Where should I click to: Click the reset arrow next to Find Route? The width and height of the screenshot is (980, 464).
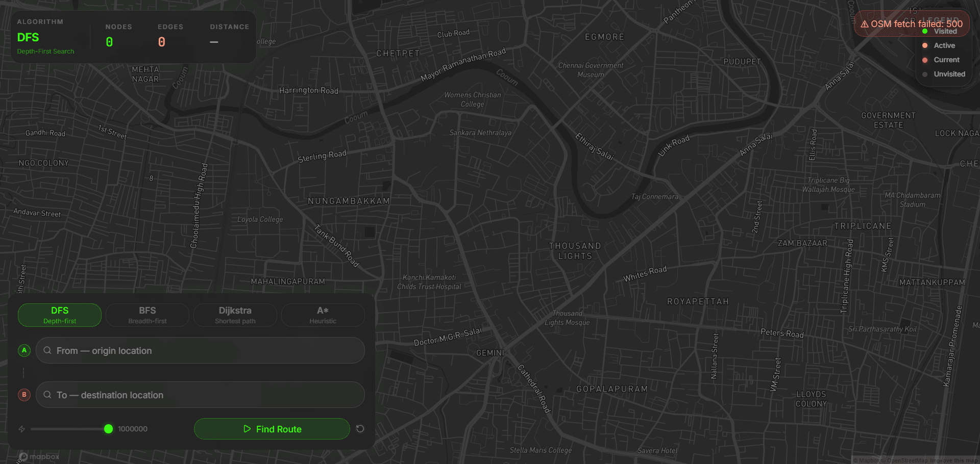click(360, 429)
